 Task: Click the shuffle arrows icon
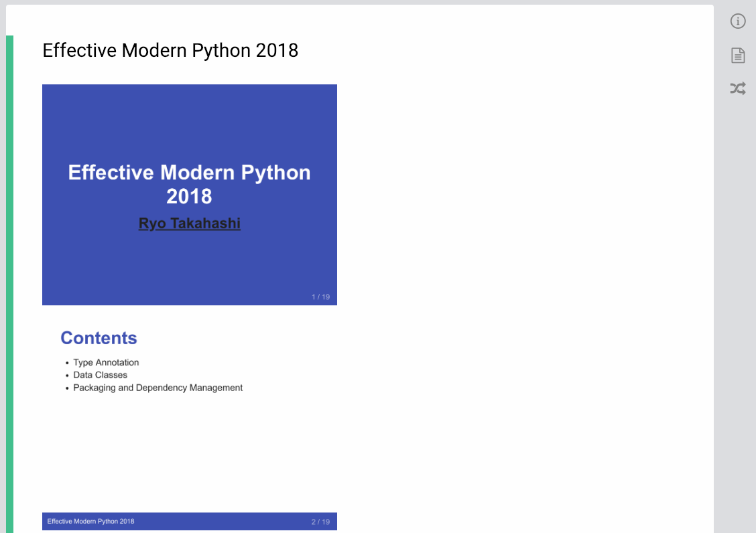(738, 88)
